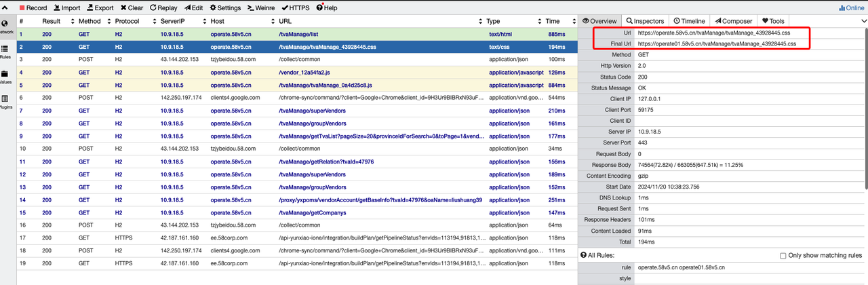Clear the captured sessions list
The height and width of the screenshot is (285, 868).
click(x=132, y=8)
